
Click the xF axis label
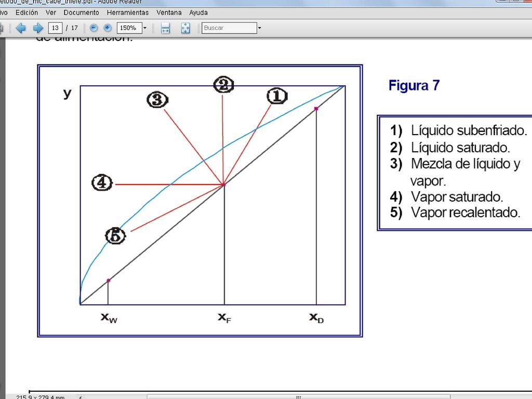pyautogui.click(x=224, y=317)
